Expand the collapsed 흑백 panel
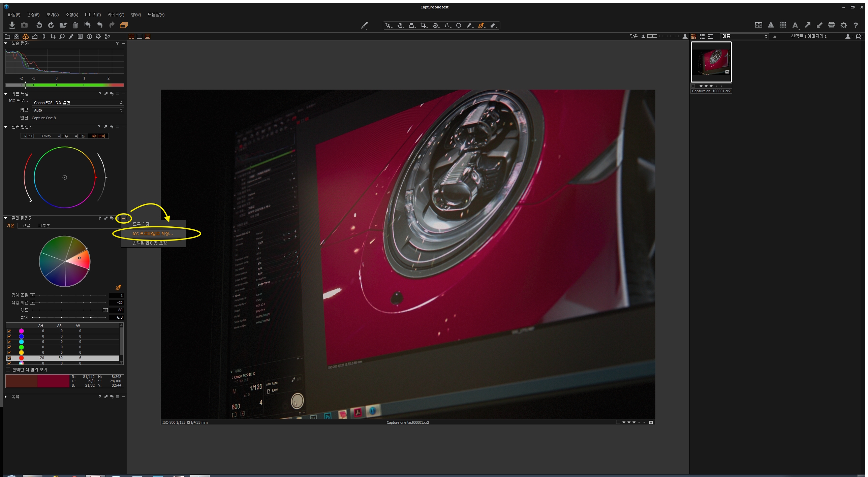 point(6,396)
